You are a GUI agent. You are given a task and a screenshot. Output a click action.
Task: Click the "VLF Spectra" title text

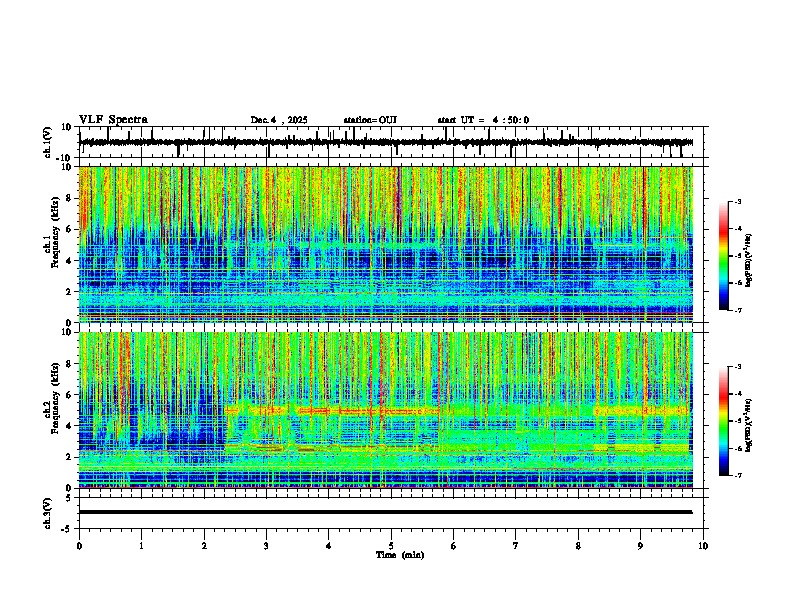click(113, 120)
